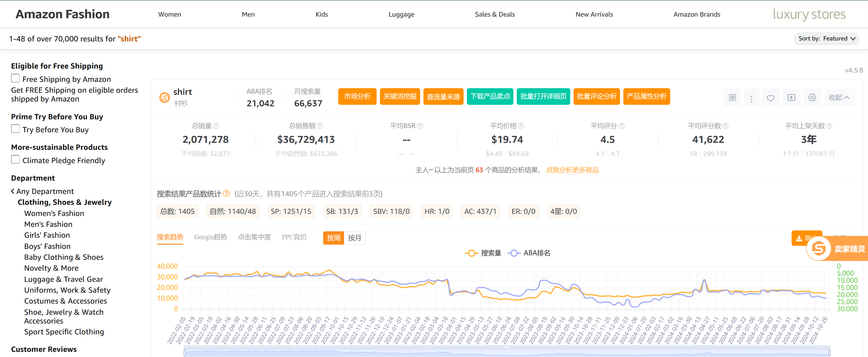Click the four-leaf apps grid icon
Image resolution: width=868 pixels, height=357 pixels.
[x=732, y=98]
